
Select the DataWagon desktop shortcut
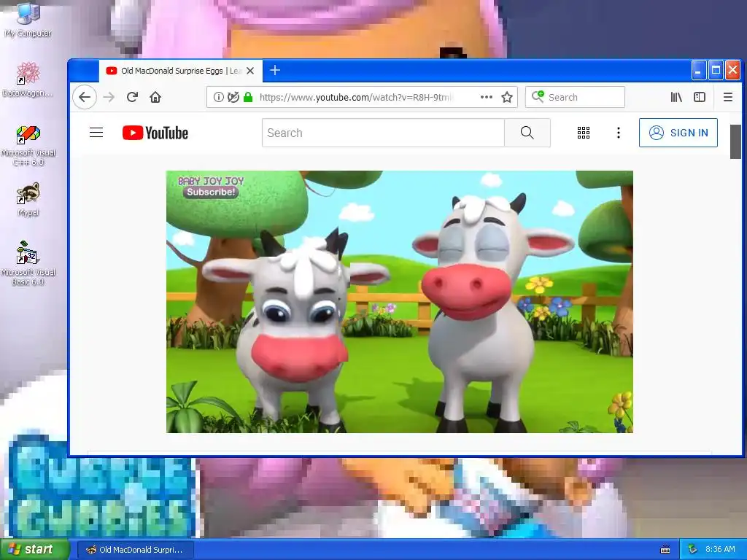(28, 79)
